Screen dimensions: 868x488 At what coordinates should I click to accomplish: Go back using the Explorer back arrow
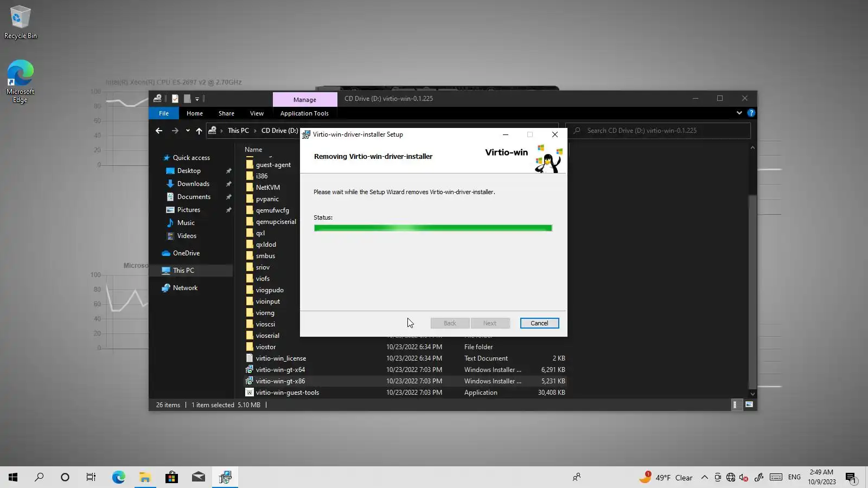pos(159,131)
